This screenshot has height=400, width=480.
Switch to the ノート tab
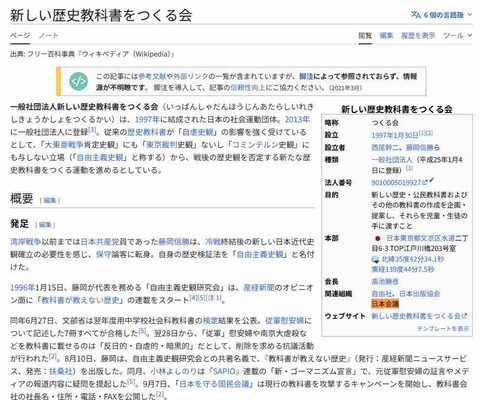tap(48, 35)
